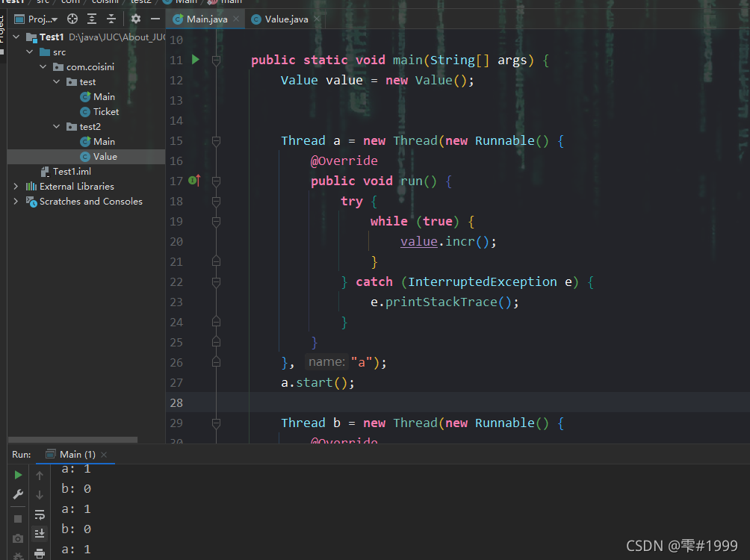Viewport: 750px width, 560px height.
Task: Select Main class under test2 package
Action: (x=98, y=142)
